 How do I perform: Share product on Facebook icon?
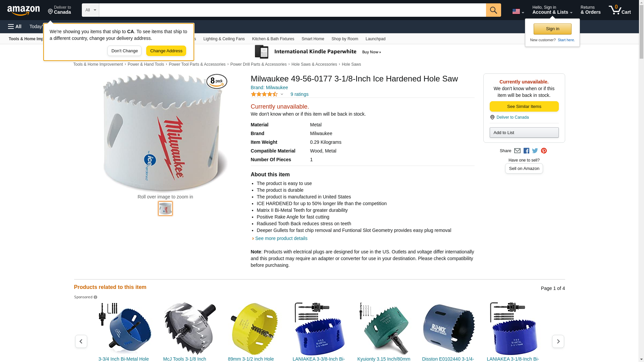(526, 151)
